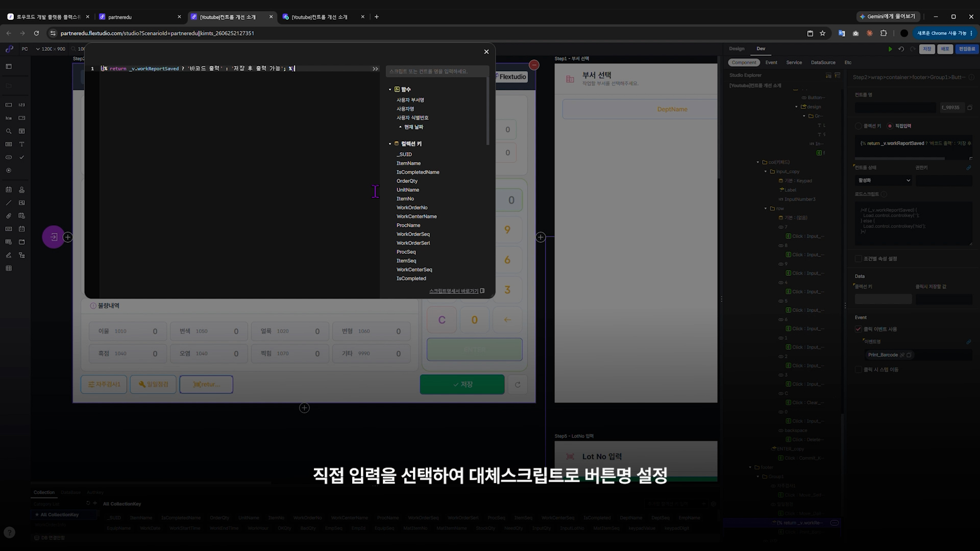This screenshot has width=980, height=551.
Task: Click the 권한키 link icon
Action: click(x=969, y=168)
